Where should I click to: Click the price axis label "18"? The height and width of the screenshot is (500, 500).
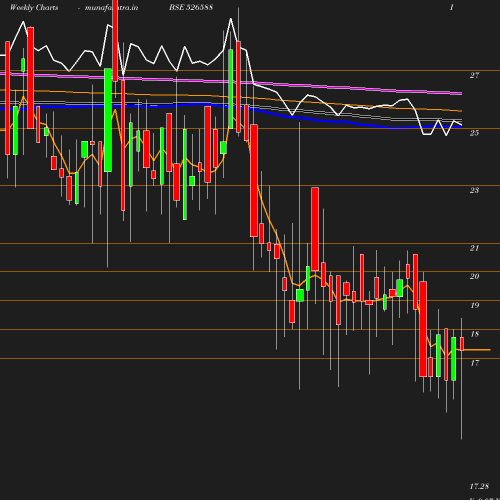coord(474,334)
